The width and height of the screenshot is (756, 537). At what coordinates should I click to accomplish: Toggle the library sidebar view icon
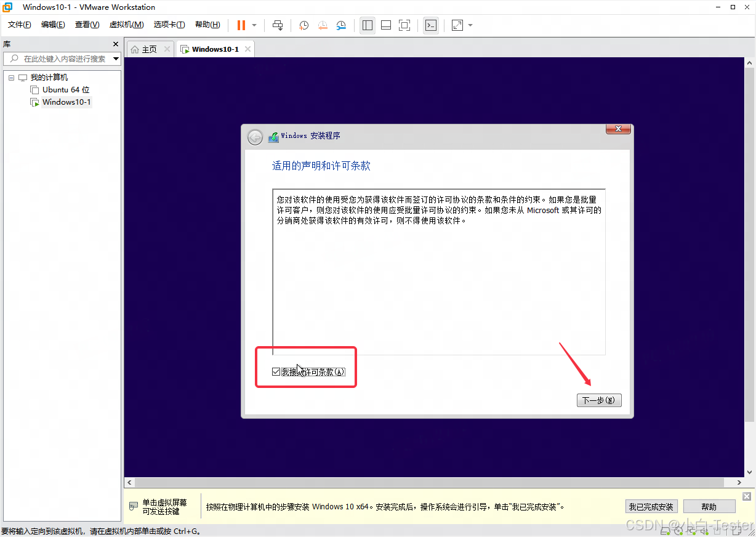(368, 25)
